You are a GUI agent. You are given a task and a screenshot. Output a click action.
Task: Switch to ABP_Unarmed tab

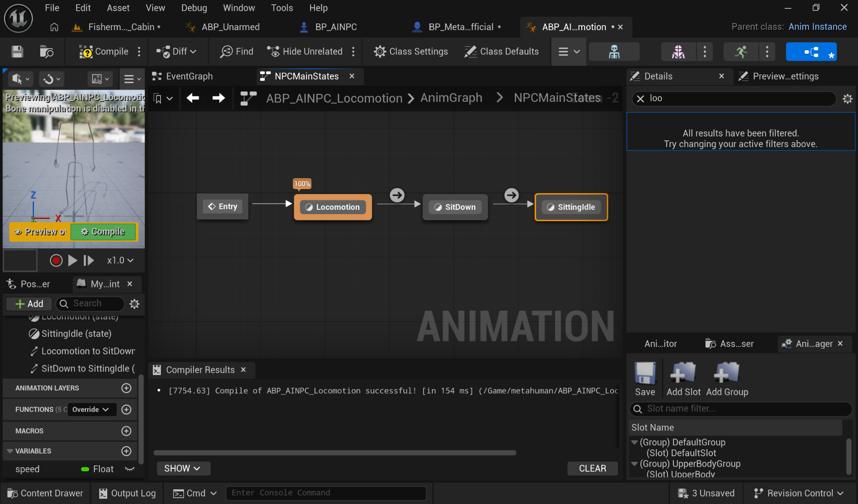230,27
